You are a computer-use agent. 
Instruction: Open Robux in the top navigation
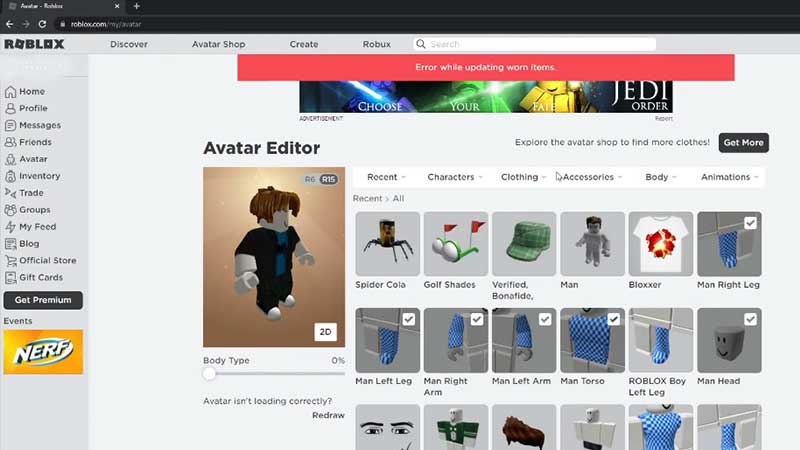click(377, 44)
